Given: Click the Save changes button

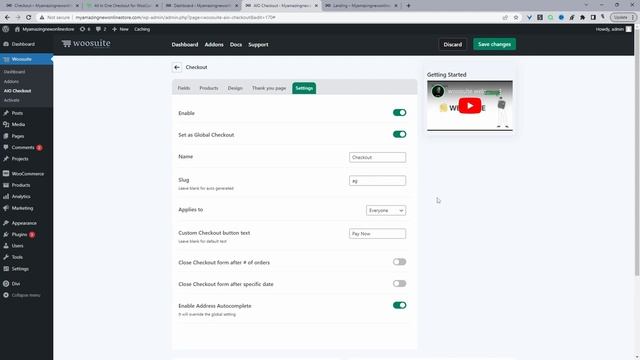Looking at the screenshot, I should (x=494, y=44).
